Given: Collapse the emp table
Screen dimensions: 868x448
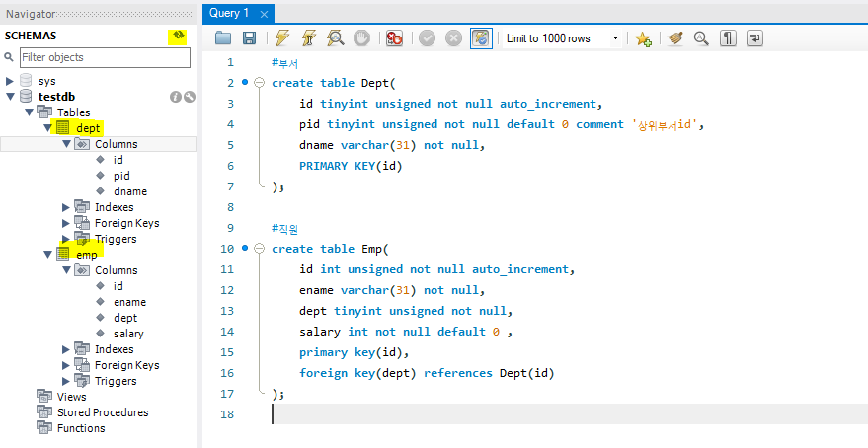Looking at the screenshot, I should pos(47,255).
